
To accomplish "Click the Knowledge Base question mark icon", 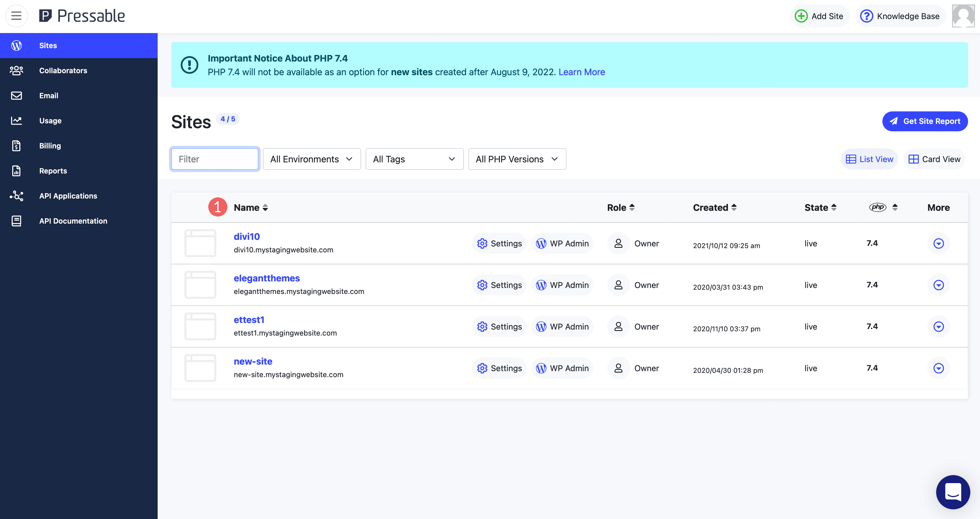I will 866,16.
